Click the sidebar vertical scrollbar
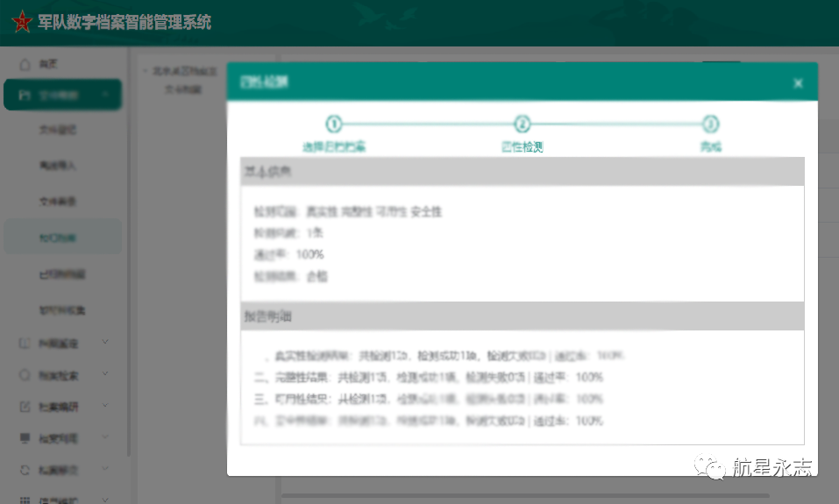Viewport: 839px width, 504px height. [128, 252]
